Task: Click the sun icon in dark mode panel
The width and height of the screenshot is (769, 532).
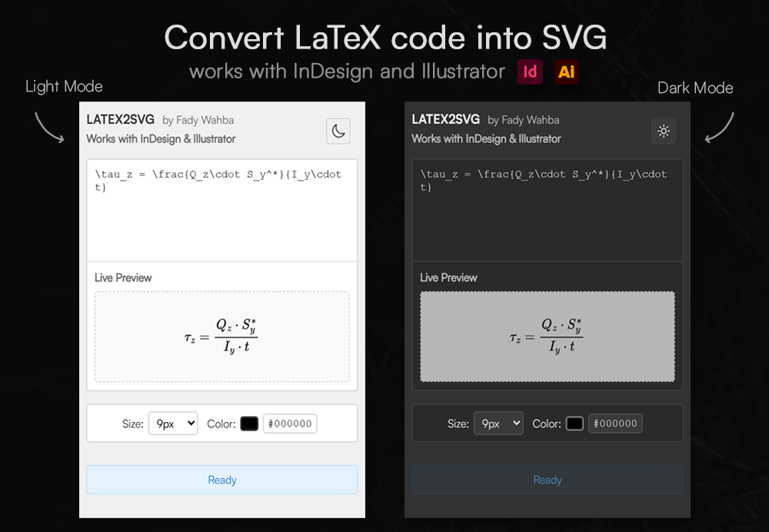Action: click(664, 131)
